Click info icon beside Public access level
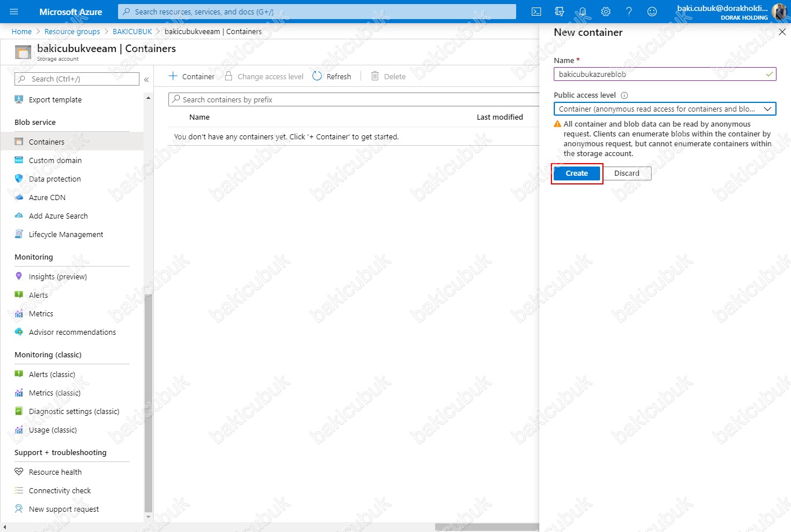791x532 pixels. 624,95
